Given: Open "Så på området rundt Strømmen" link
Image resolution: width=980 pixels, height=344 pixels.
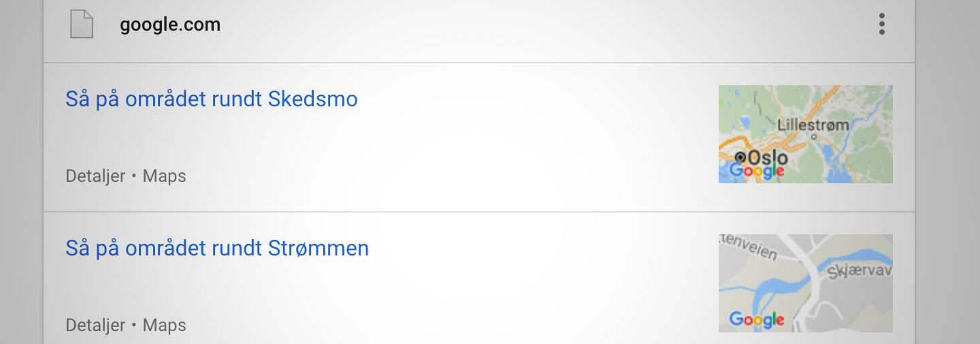Looking at the screenshot, I should (x=217, y=248).
